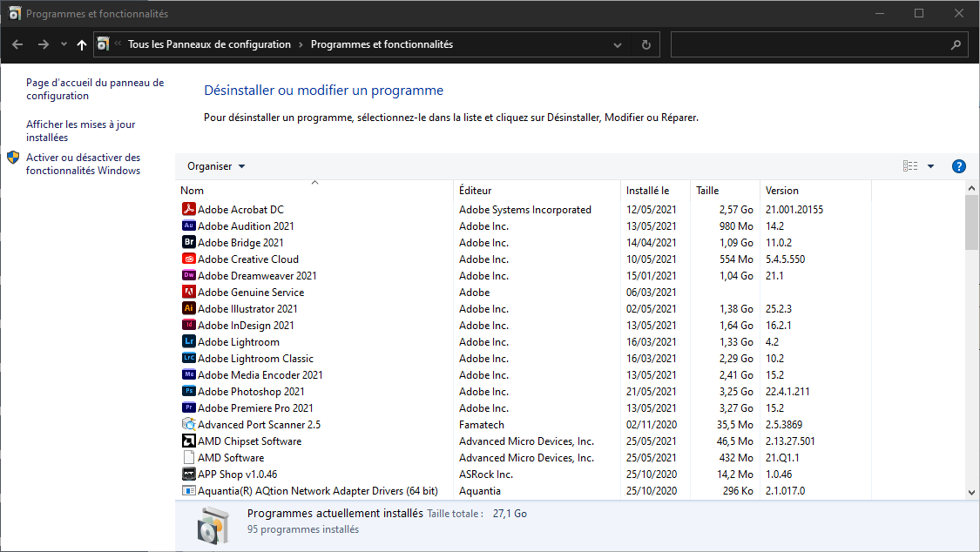Click the Adobe Creative Cloud icon
The width and height of the screenshot is (980, 552).
pos(189,259)
